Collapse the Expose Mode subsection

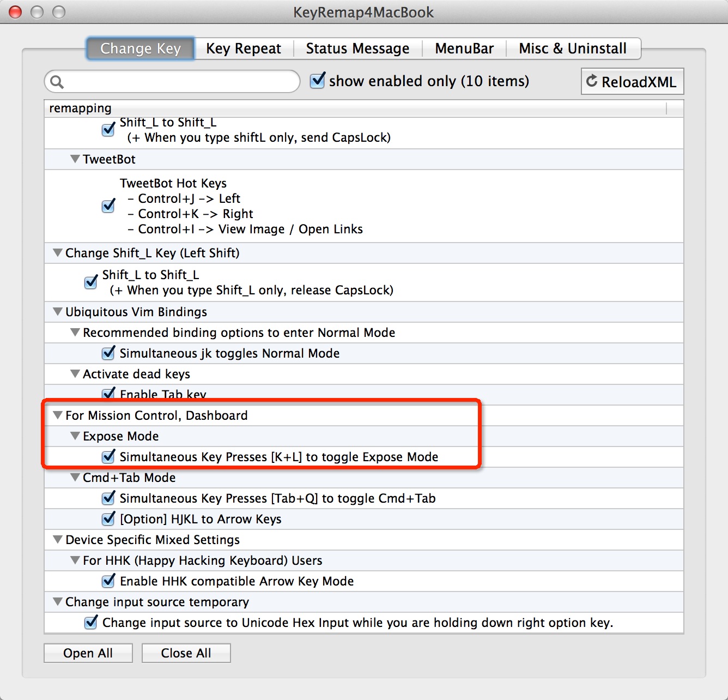click(75, 436)
